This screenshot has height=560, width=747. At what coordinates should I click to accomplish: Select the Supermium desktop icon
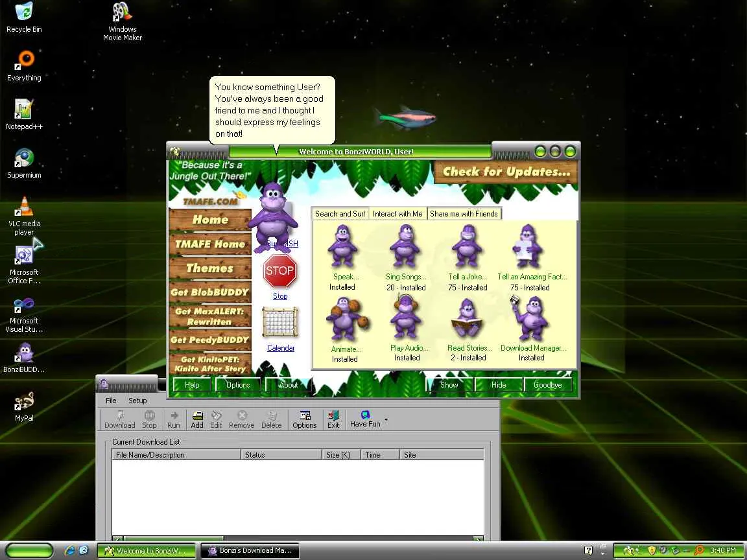coord(24,163)
